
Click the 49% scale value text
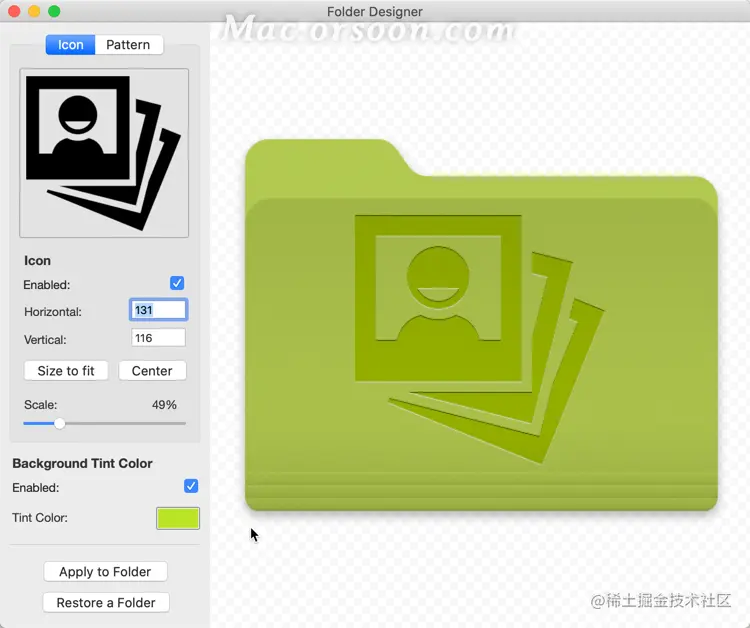[164, 405]
